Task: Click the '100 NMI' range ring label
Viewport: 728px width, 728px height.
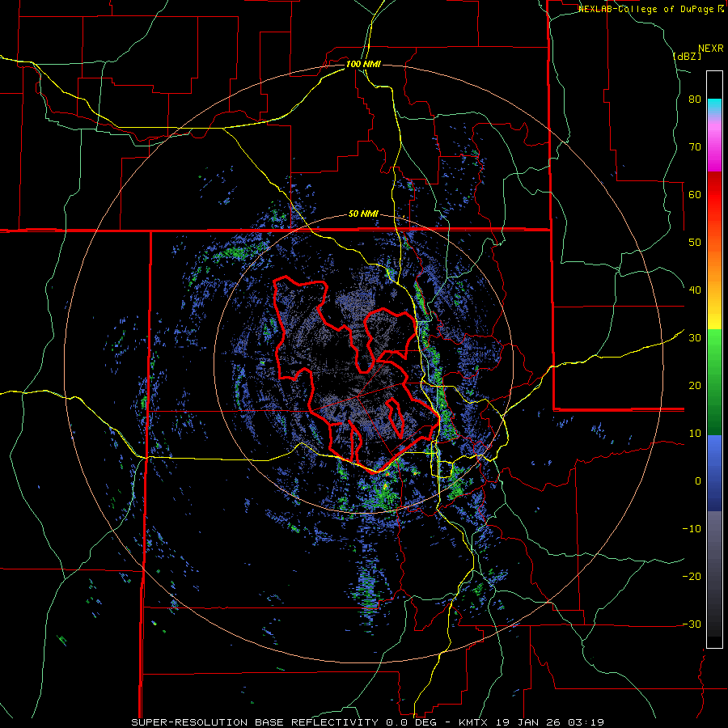Action: pos(363,64)
